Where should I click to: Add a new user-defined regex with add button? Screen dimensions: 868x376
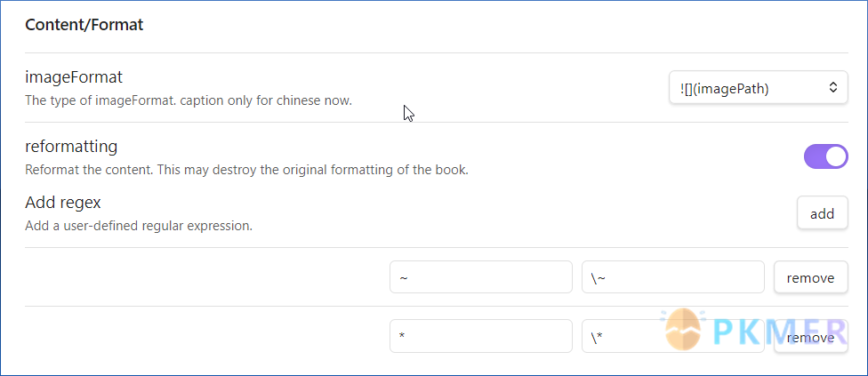point(823,212)
